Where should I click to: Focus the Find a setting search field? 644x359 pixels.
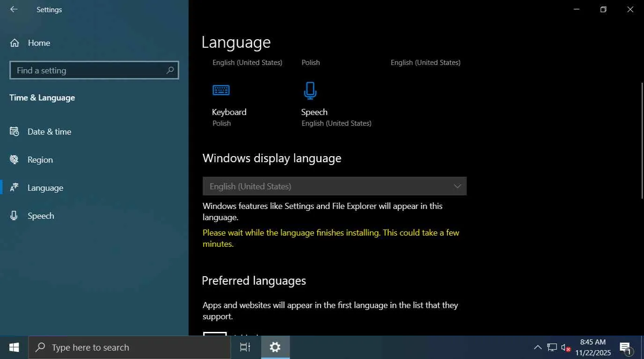pos(94,71)
